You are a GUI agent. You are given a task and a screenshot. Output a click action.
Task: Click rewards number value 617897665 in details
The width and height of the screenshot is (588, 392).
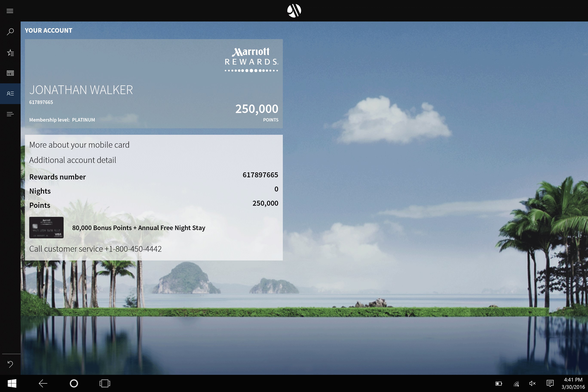click(x=260, y=175)
